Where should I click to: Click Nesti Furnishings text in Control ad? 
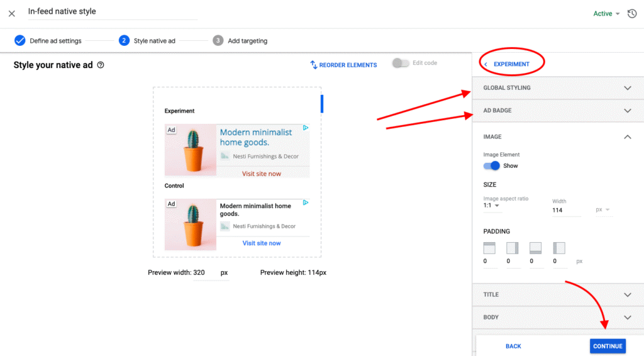(x=264, y=226)
